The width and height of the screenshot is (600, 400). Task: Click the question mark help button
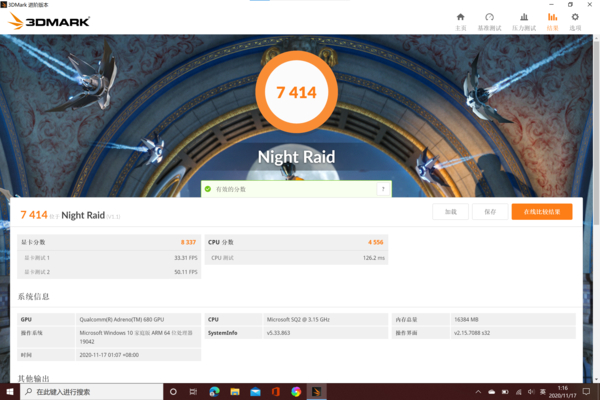(x=383, y=189)
